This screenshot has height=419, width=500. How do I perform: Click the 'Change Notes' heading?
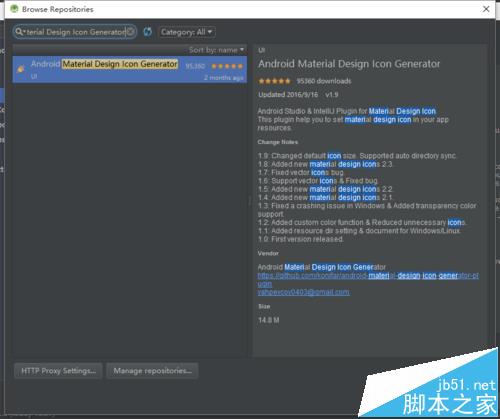278,142
